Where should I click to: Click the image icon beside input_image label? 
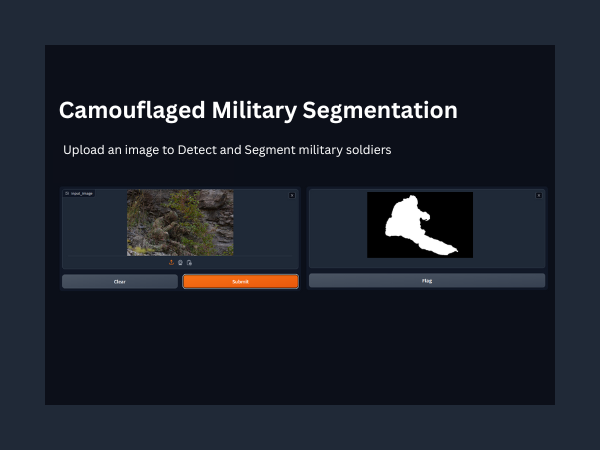pos(67,193)
